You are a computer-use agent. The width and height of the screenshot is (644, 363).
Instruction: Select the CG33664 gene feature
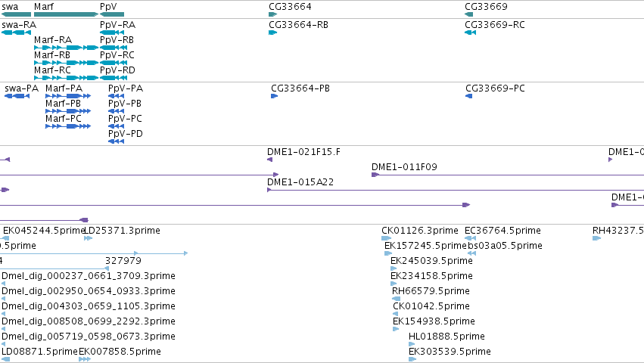(x=272, y=14)
